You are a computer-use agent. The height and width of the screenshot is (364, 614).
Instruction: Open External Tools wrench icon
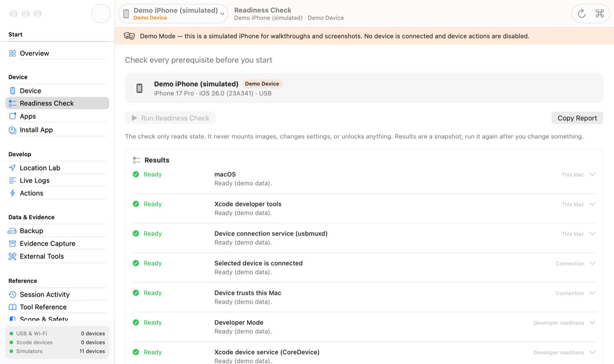pos(12,256)
